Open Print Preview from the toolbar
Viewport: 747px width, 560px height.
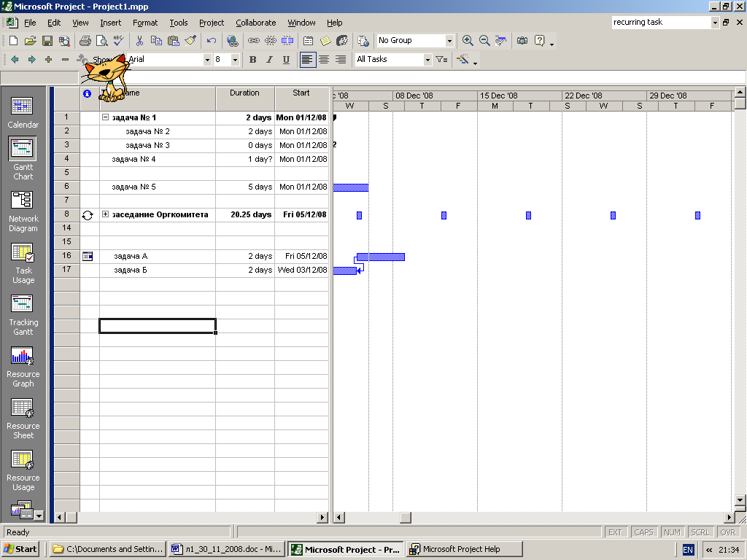click(102, 41)
